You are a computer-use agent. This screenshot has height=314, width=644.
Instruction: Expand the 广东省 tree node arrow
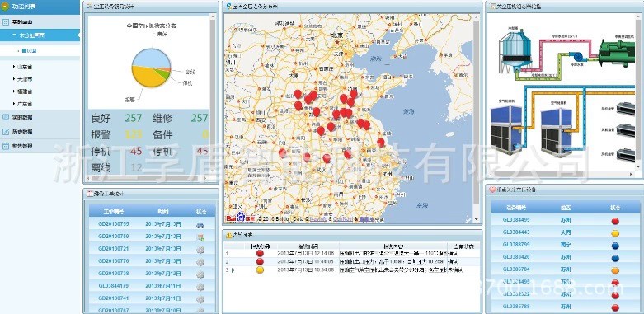point(14,104)
